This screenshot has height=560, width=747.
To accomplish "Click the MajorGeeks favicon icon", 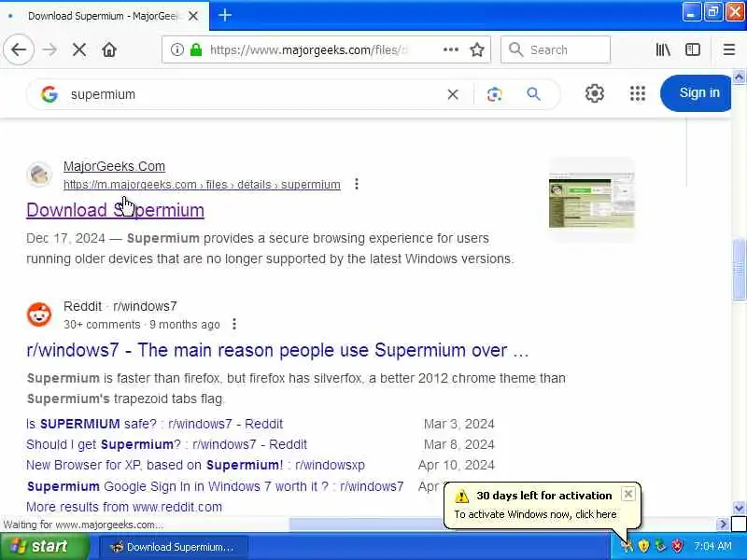I will (39, 175).
